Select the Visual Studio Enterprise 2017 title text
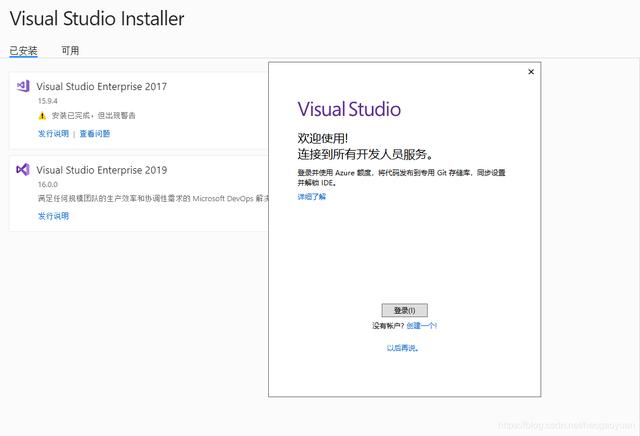The width and height of the screenshot is (640, 436). (102, 87)
